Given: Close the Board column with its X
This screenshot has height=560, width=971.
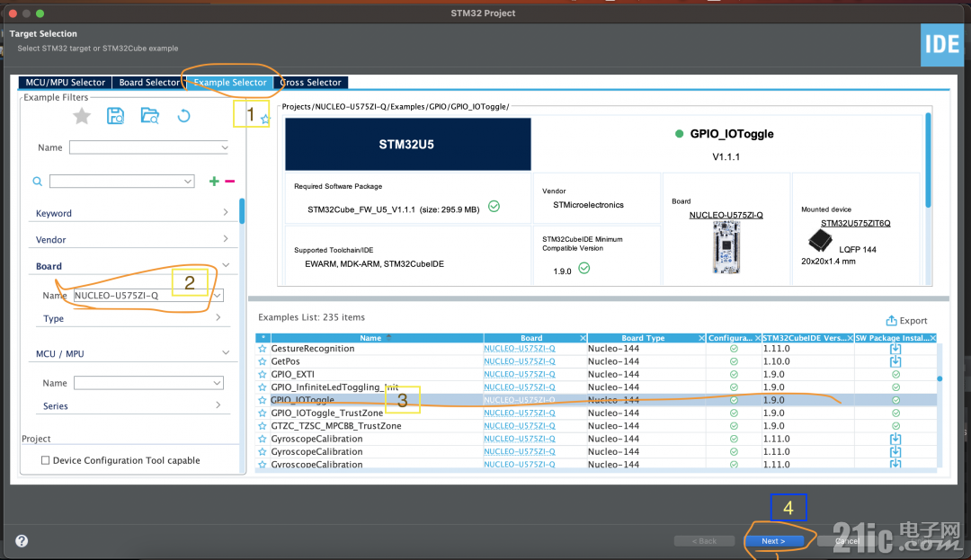Looking at the screenshot, I should [583, 338].
